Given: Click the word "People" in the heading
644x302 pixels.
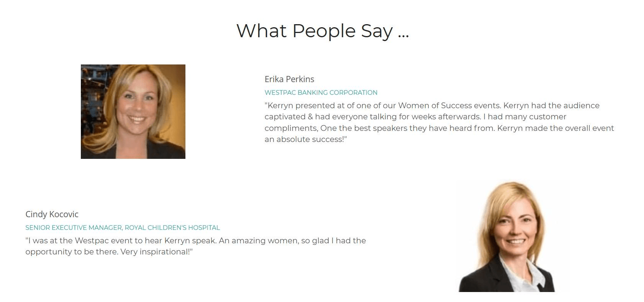Looking at the screenshot, I should (324, 31).
